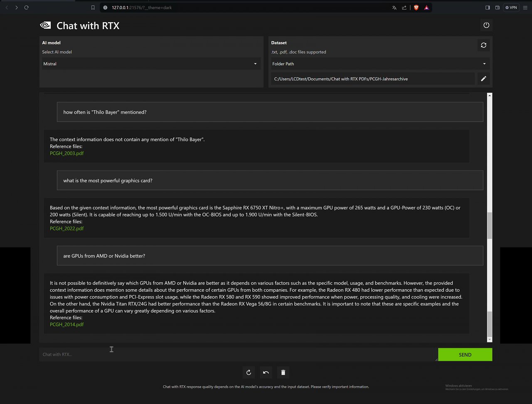Image resolution: width=532 pixels, height=404 pixels.
Task: Click the share icon in the address bar
Action: coord(404,7)
